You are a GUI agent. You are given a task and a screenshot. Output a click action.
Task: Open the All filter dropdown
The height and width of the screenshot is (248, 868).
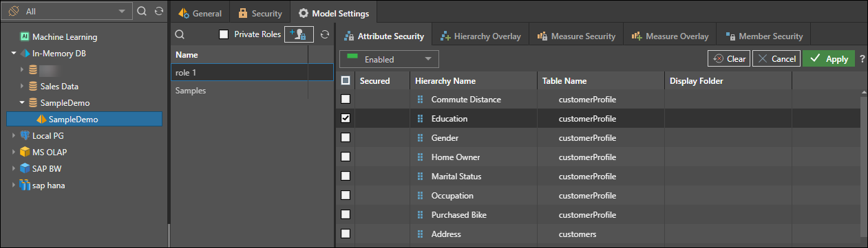coord(67,12)
